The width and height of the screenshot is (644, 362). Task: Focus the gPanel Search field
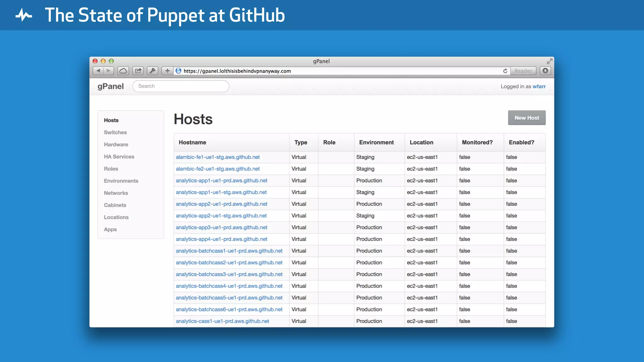(181, 86)
